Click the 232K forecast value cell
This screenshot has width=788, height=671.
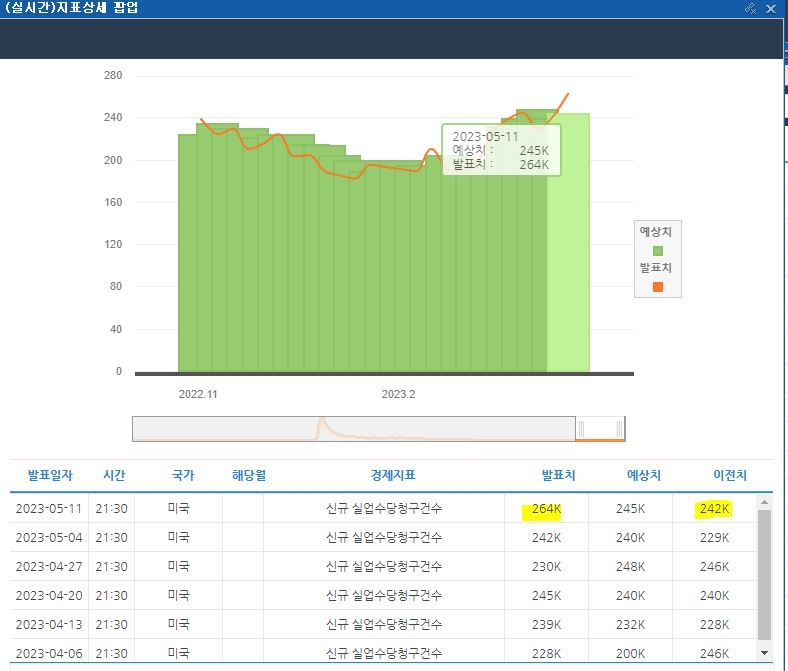point(630,624)
